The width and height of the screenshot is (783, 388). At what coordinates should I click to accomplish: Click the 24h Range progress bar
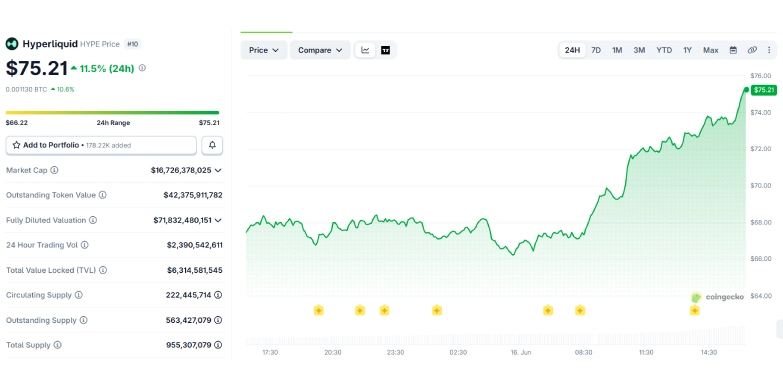(x=112, y=112)
